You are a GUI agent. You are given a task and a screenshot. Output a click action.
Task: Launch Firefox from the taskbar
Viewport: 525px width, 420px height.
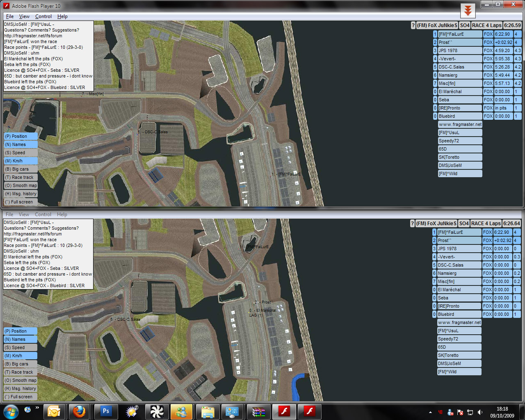(79, 411)
